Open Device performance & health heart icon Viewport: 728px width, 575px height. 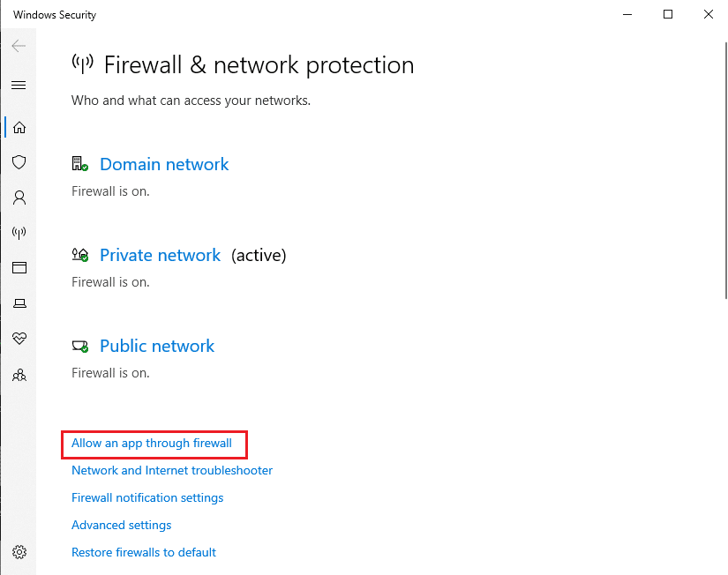[19, 339]
